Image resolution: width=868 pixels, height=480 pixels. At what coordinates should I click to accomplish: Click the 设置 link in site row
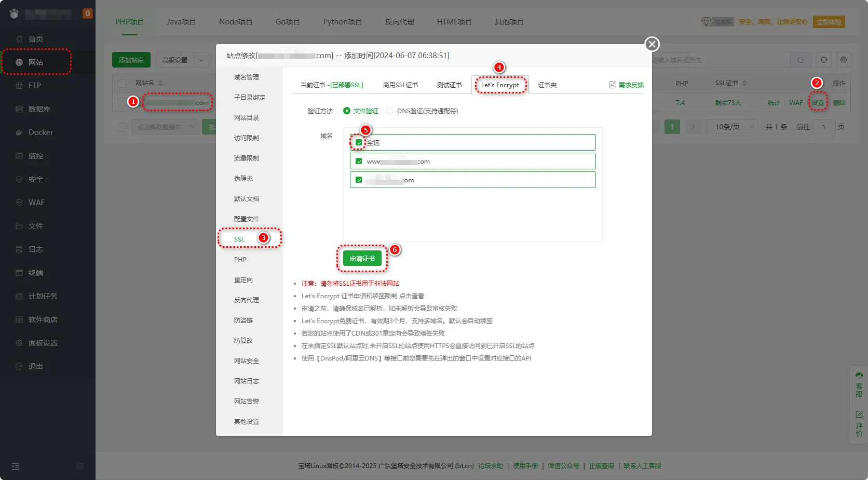click(818, 103)
